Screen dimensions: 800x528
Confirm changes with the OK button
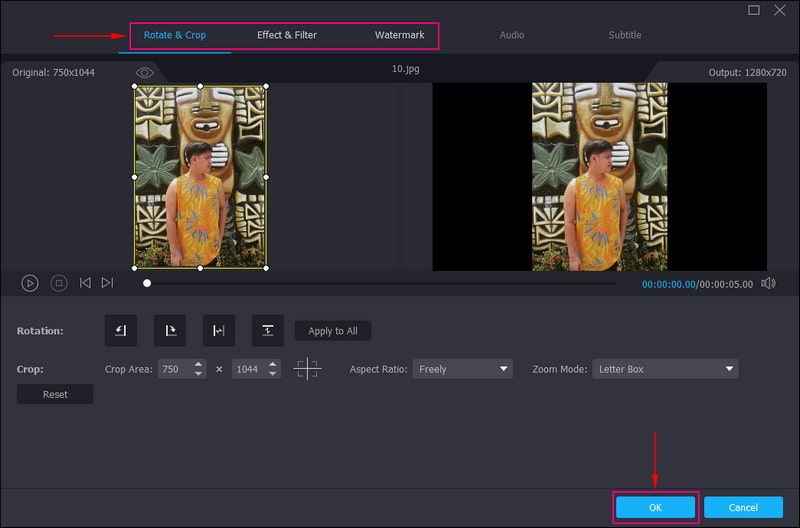(655, 508)
